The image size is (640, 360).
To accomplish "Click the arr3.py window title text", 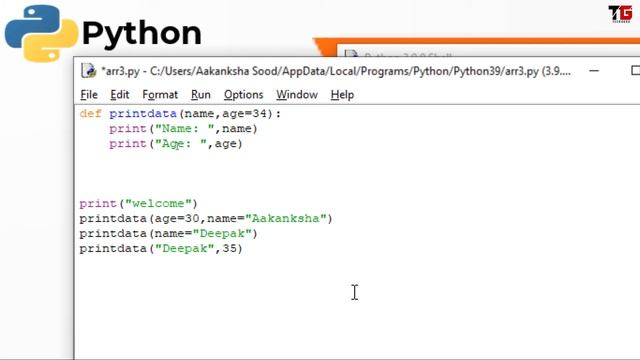I will click(x=336, y=71).
